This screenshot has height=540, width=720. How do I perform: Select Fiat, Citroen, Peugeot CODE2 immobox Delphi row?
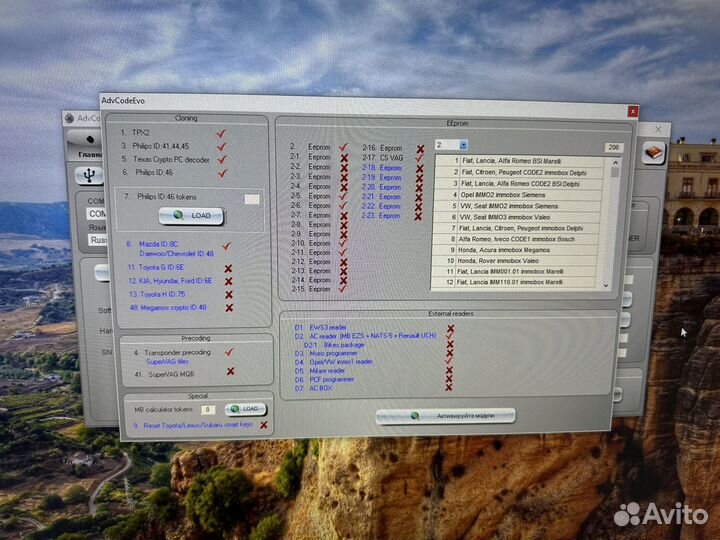pos(519,173)
